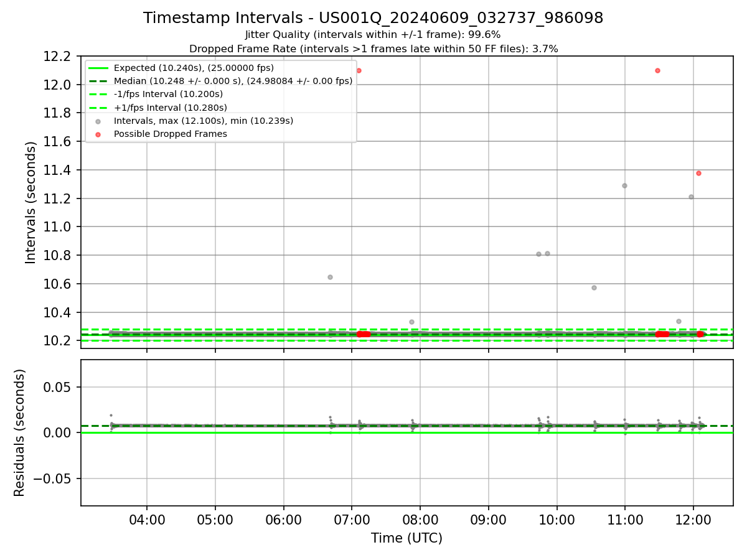Click the gray interval point near 11.29s at 11:00
Screen dimensions: 747x560
[x=624, y=185]
